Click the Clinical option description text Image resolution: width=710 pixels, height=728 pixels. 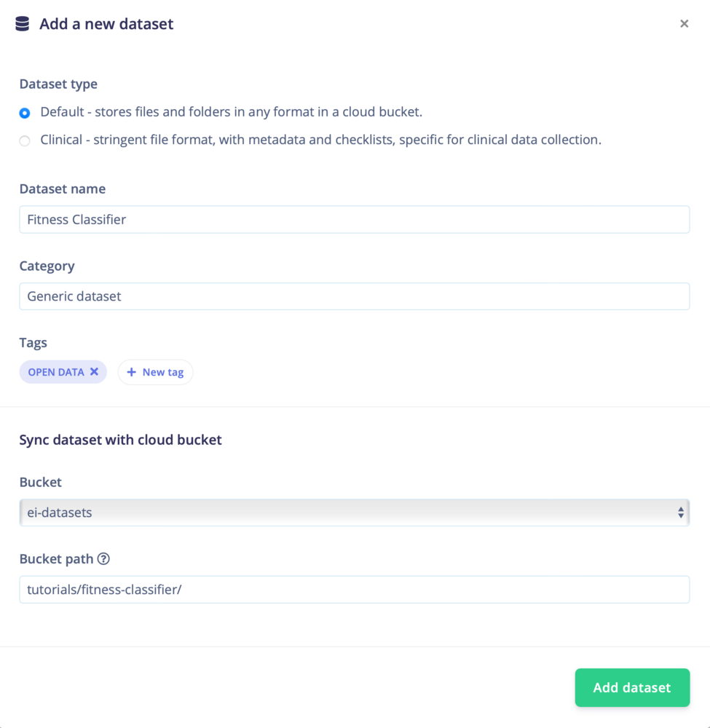tap(320, 140)
